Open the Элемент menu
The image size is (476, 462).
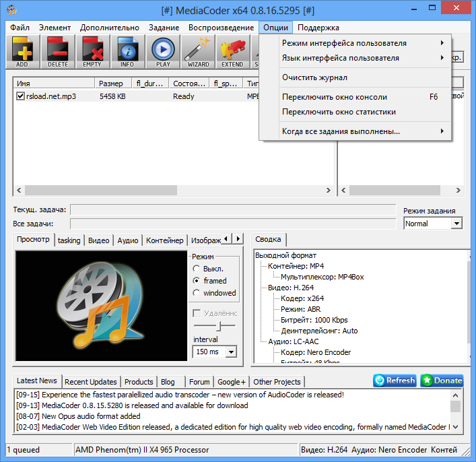(x=55, y=28)
